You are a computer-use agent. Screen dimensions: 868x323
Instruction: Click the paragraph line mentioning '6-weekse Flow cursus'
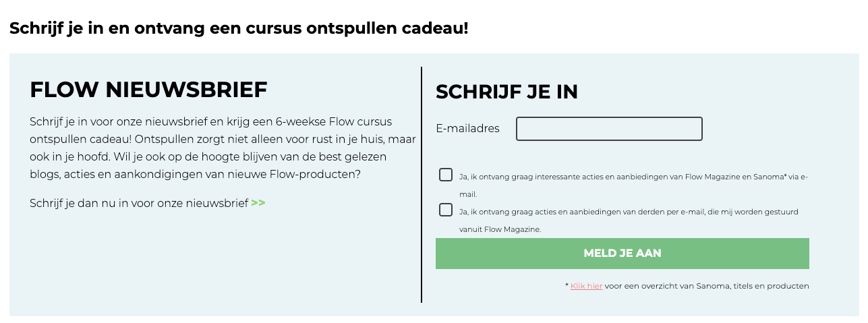click(x=210, y=122)
